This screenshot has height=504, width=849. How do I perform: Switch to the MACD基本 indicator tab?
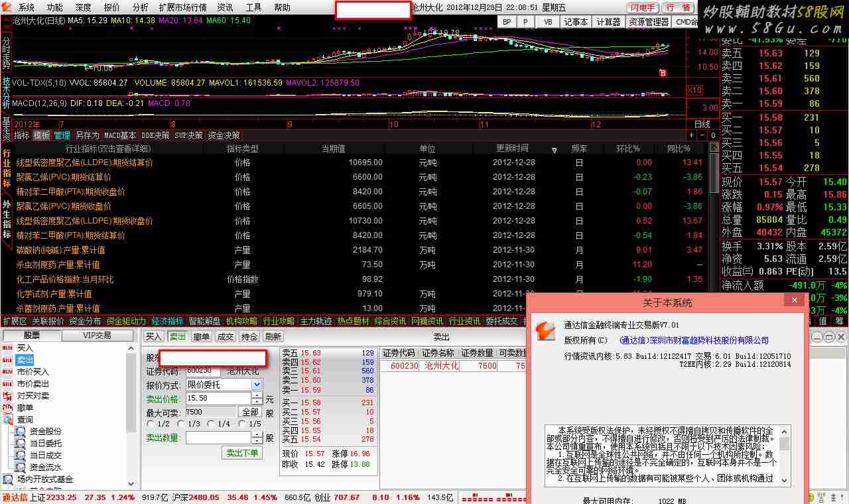click(120, 135)
